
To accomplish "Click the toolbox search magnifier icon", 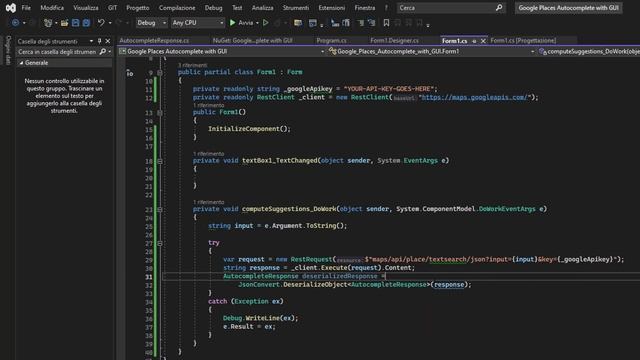I will click(x=102, y=52).
